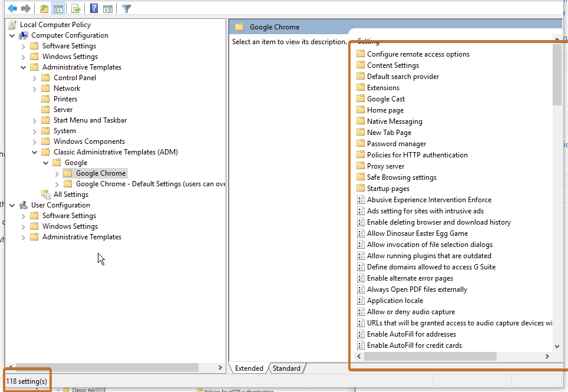
Task: Select Enable deleting browser and download history
Action: click(x=439, y=222)
